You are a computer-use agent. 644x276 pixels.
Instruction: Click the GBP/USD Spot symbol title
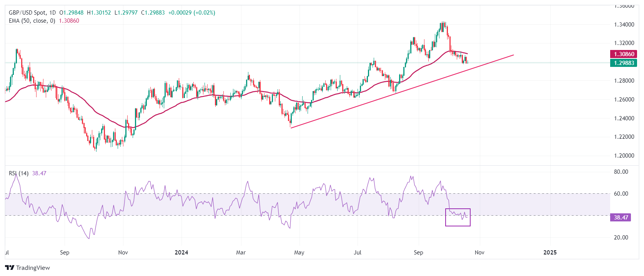(x=27, y=13)
